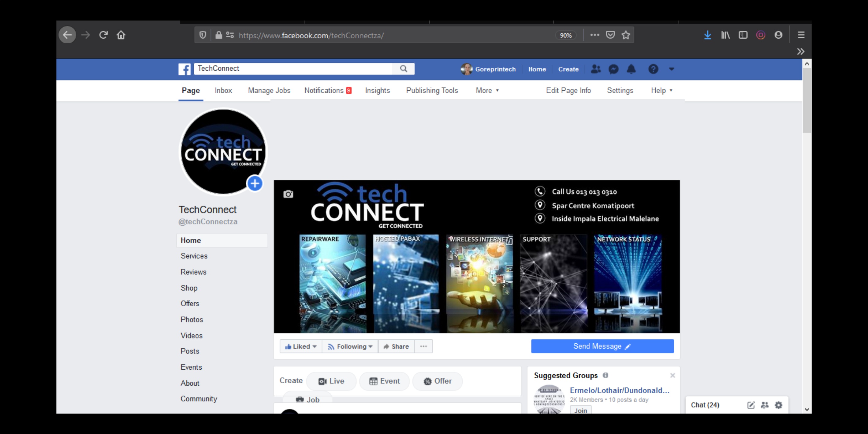Toggle open the Chat (24) sidebar
The image size is (868, 434).
[705, 405]
